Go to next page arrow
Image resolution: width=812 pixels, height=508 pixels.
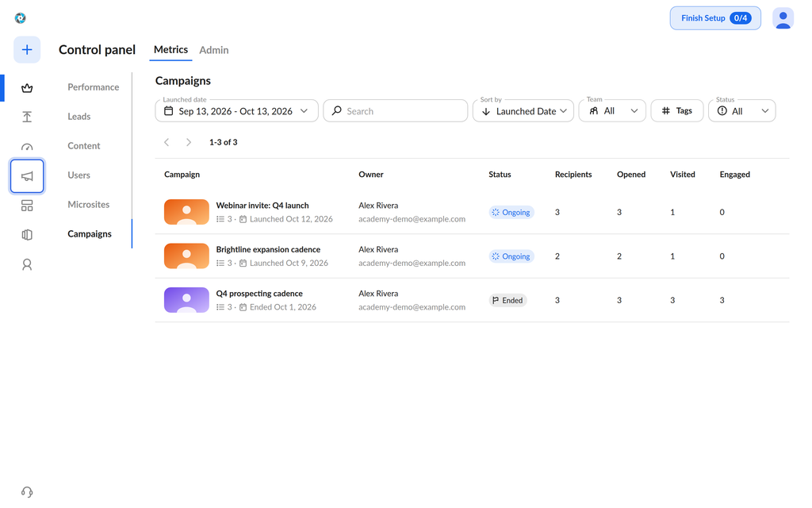point(189,142)
